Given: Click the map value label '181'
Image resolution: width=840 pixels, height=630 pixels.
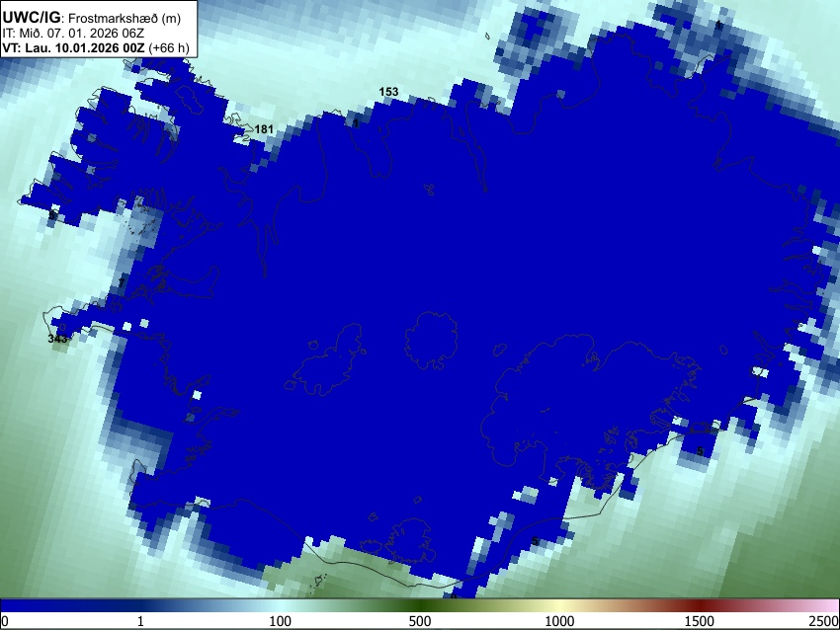Looking at the screenshot, I should pyautogui.click(x=264, y=129).
